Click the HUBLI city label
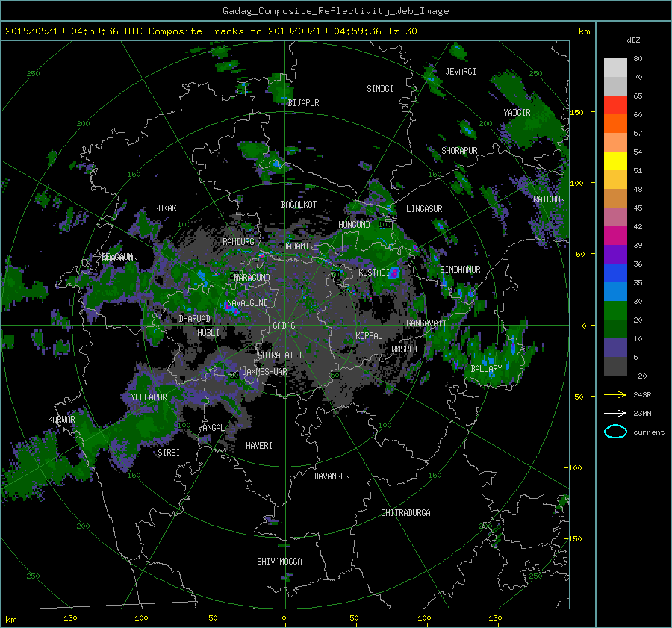This screenshot has width=672, height=628. click(x=208, y=333)
